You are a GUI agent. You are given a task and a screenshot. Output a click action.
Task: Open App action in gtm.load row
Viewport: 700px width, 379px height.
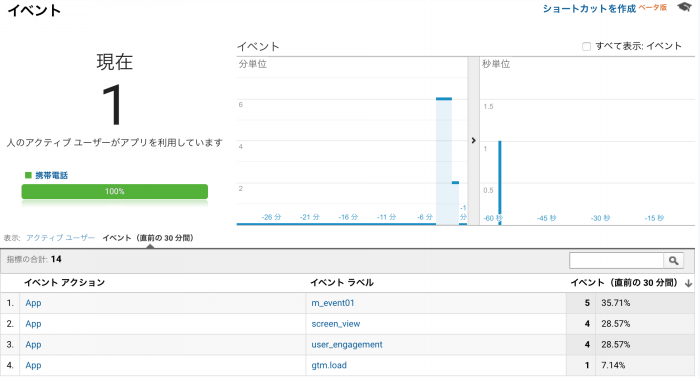(x=33, y=365)
